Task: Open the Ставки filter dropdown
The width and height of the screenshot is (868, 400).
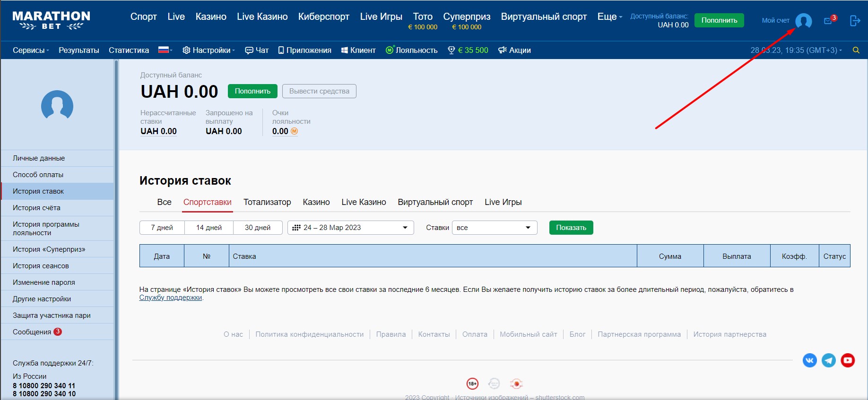Action: click(x=494, y=228)
